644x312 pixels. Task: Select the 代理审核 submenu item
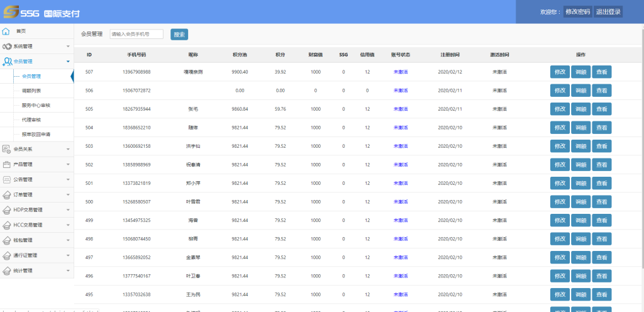click(x=31, y=120)
